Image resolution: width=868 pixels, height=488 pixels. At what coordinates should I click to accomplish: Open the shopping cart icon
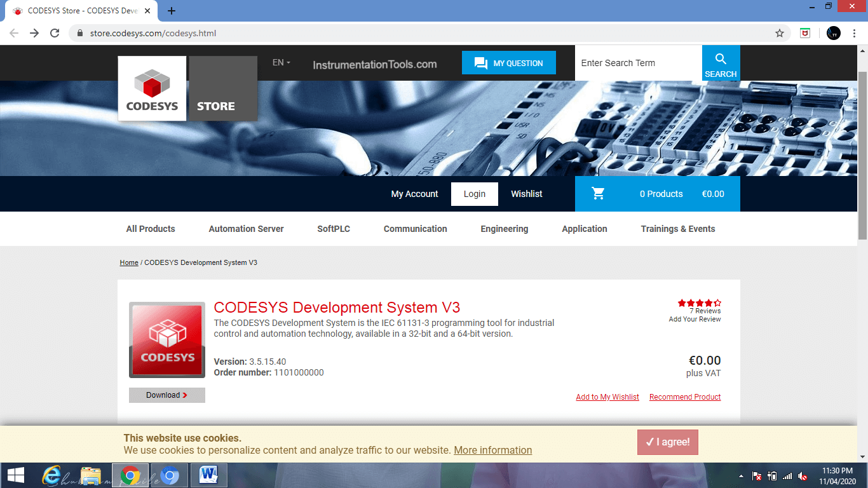point(598,194)
